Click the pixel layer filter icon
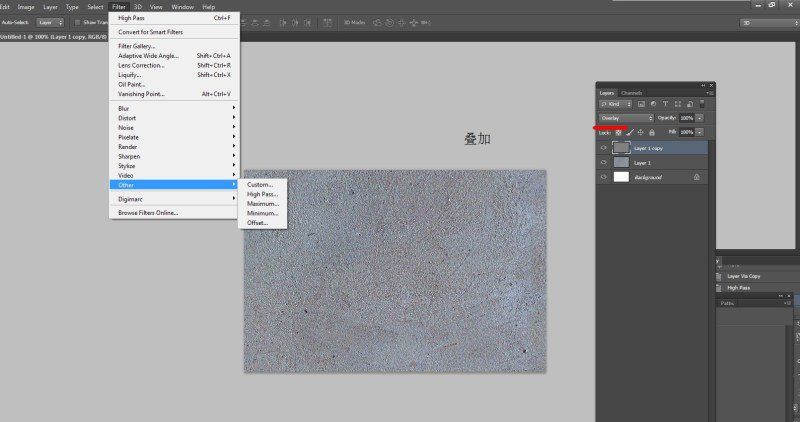The image size is (800, 422). coord(641,104)
